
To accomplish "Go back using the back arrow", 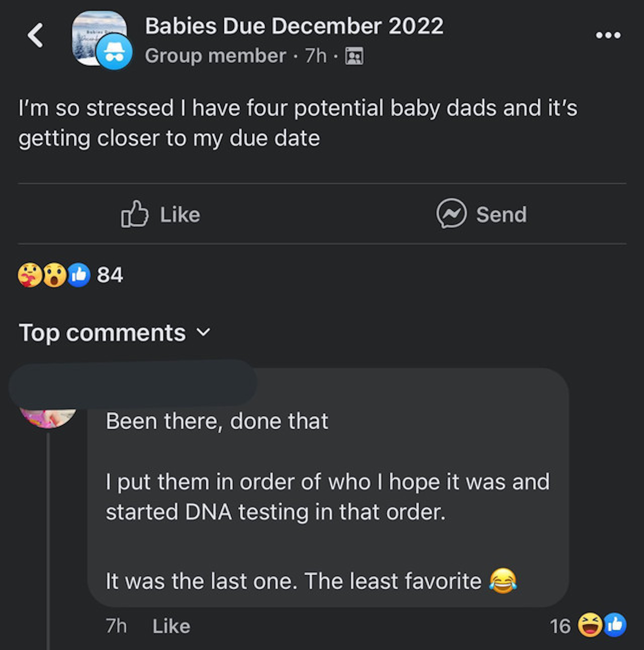I will [x=36, y=35].
